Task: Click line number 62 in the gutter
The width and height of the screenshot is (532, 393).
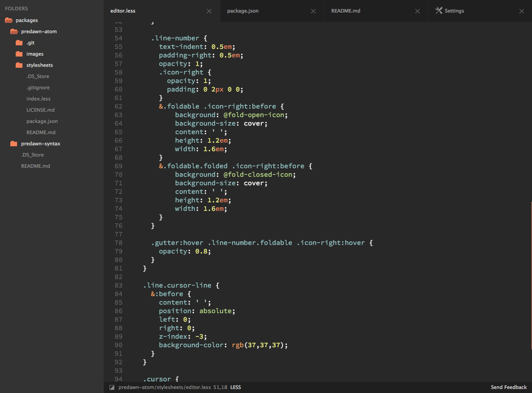Action: (118, 106)
